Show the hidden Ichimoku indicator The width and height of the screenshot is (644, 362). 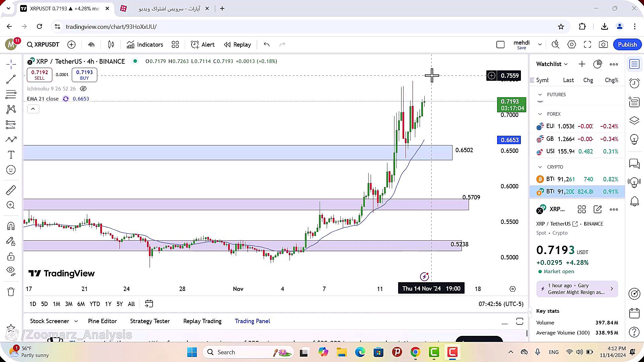(x=83, y=89)
